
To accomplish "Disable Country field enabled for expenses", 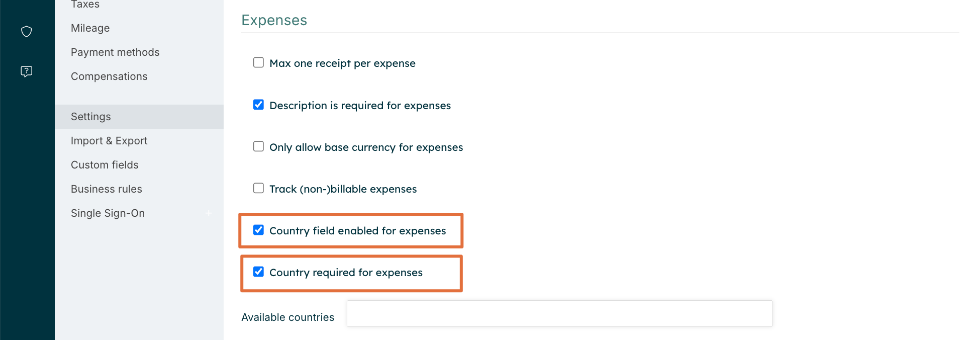I will 258,230.
